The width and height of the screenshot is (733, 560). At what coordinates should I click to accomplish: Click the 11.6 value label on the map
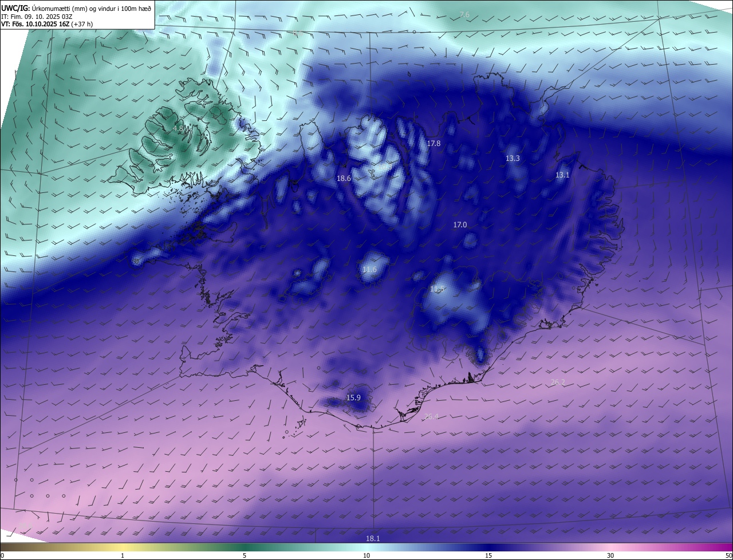coord(370,269)
